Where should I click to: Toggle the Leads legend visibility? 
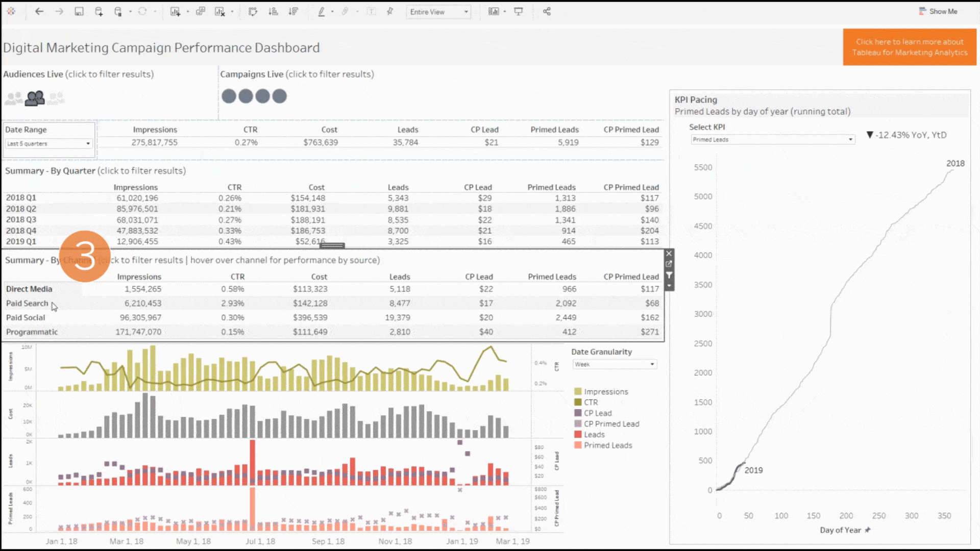pos(592,434)
